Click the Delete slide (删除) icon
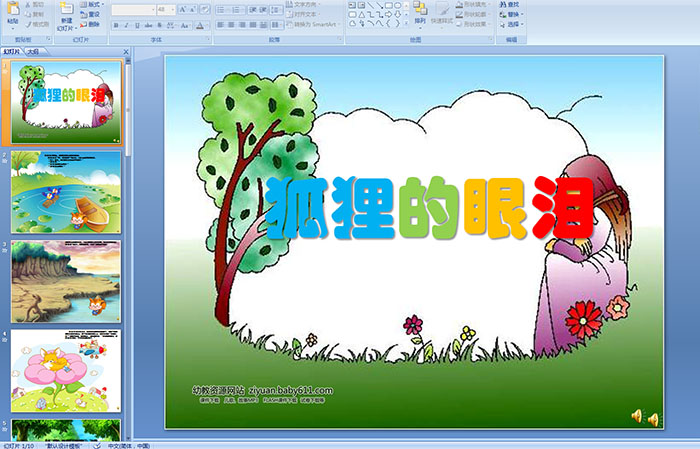Viewport: 700px width, 449px height. [x=93, y=25]
